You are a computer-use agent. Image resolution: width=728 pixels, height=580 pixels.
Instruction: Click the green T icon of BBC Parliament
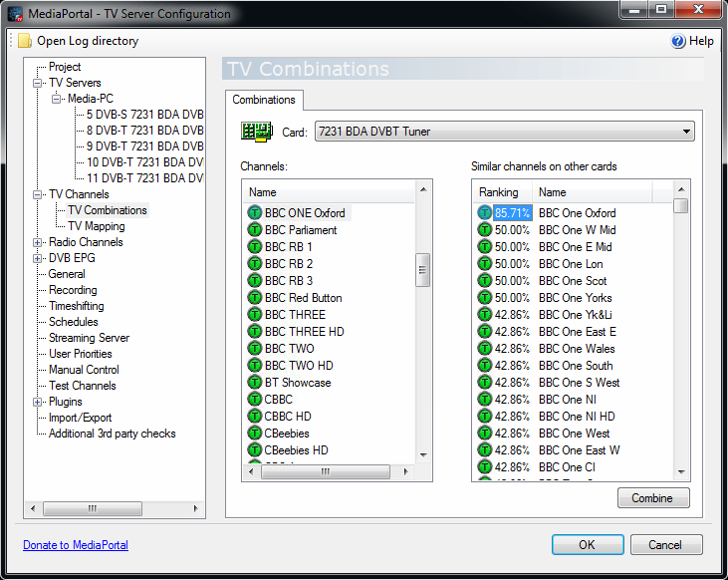tap(254, 230)
